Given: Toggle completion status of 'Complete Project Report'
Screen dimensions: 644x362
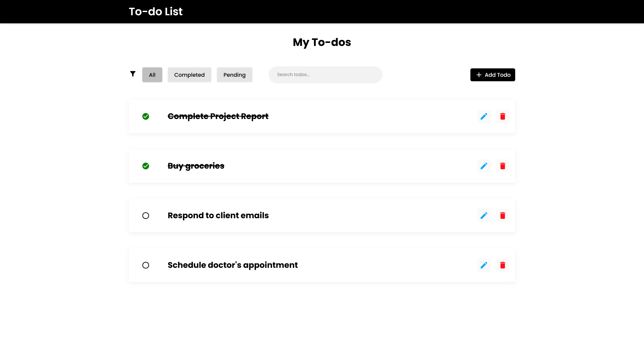Looking at the screenshot, I should click(146, 116).
